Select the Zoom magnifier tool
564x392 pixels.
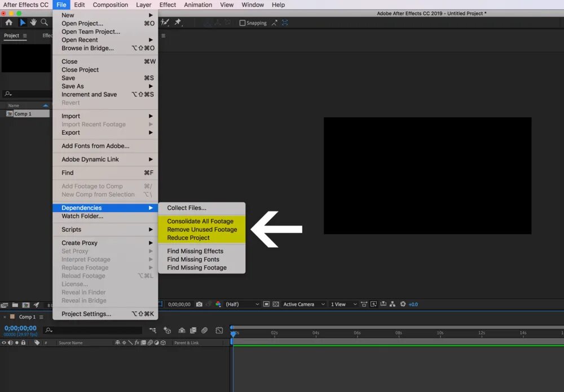[x=44, y=23]
